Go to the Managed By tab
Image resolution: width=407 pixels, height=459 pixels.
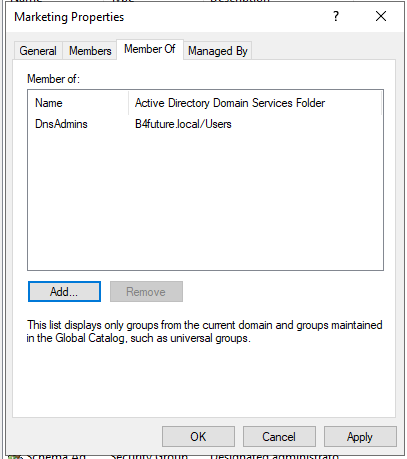tap(218, 51)
